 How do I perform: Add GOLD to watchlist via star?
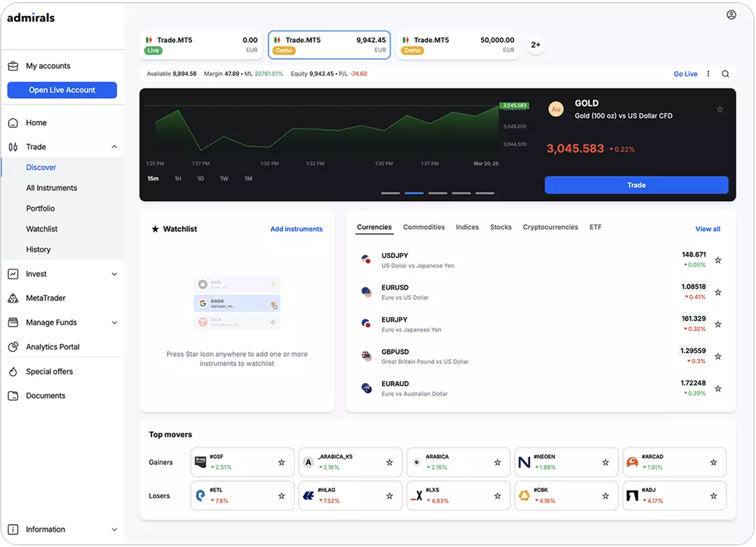(x=720, y=109)
